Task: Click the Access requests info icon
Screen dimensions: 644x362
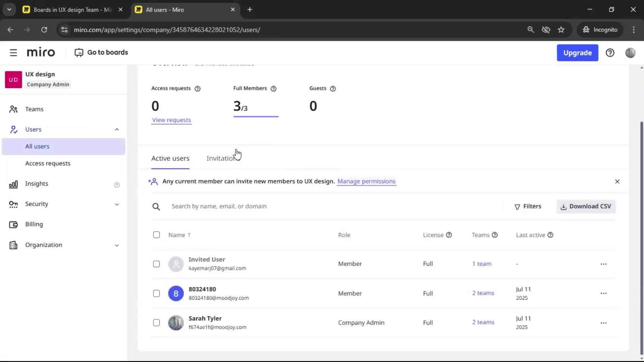Action: pos(198,88)
